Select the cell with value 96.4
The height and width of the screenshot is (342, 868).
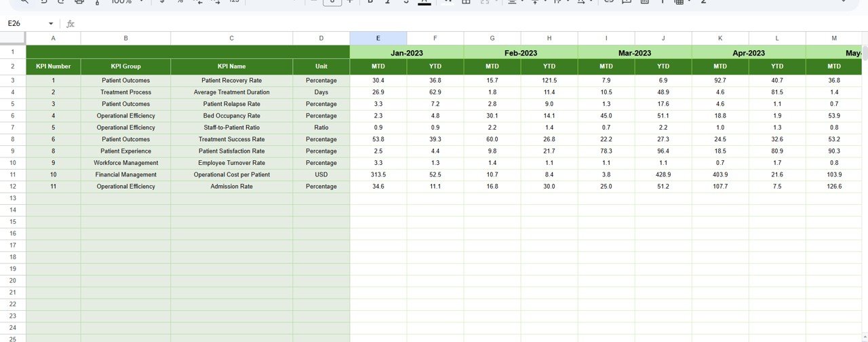(x=663, y=151)
